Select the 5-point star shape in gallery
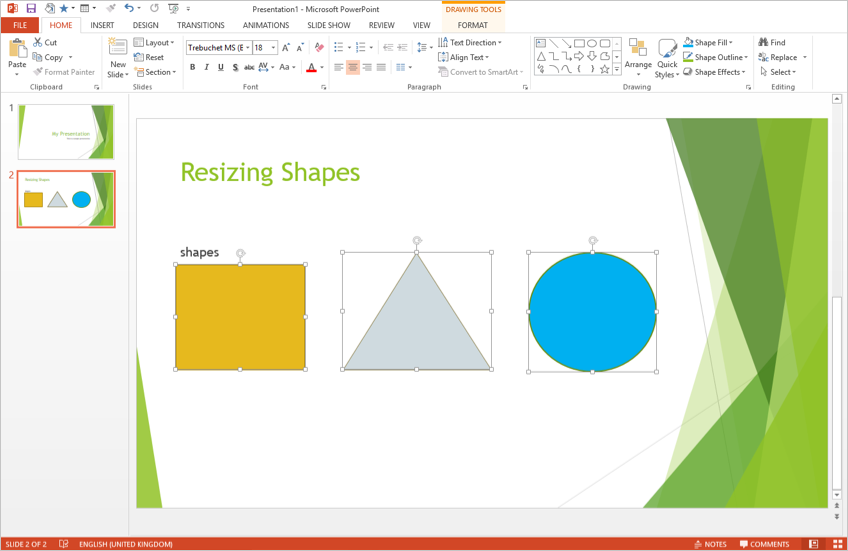Viewport: 848px width, 551px height. 605,69
